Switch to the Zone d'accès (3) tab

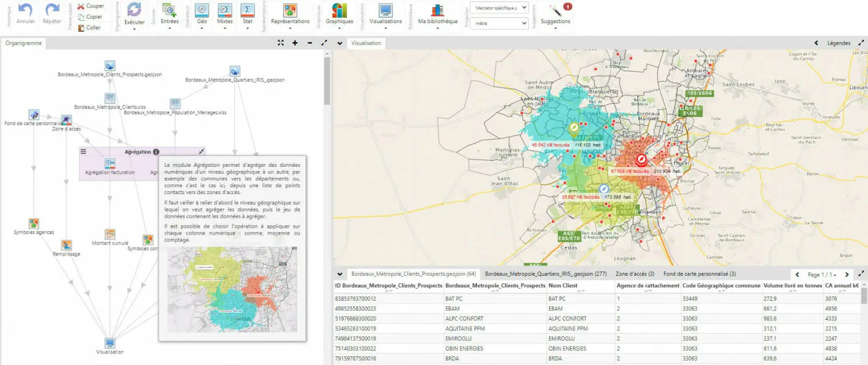click(x=635, y=274)
